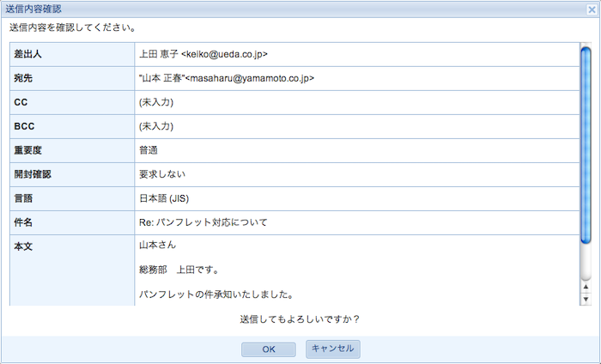Click the CC row label
Viewport: 601px width, 364px height.
pos(21,102)
